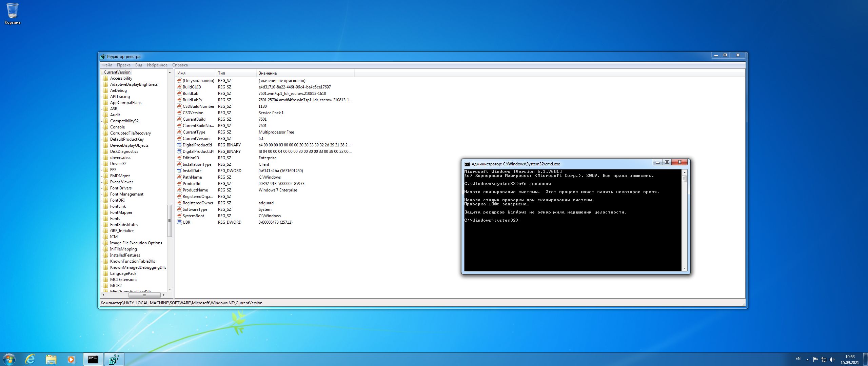Show hidden tray icons arrow
Viewport: 868px width, 366px height.
[x=807, y=360]
